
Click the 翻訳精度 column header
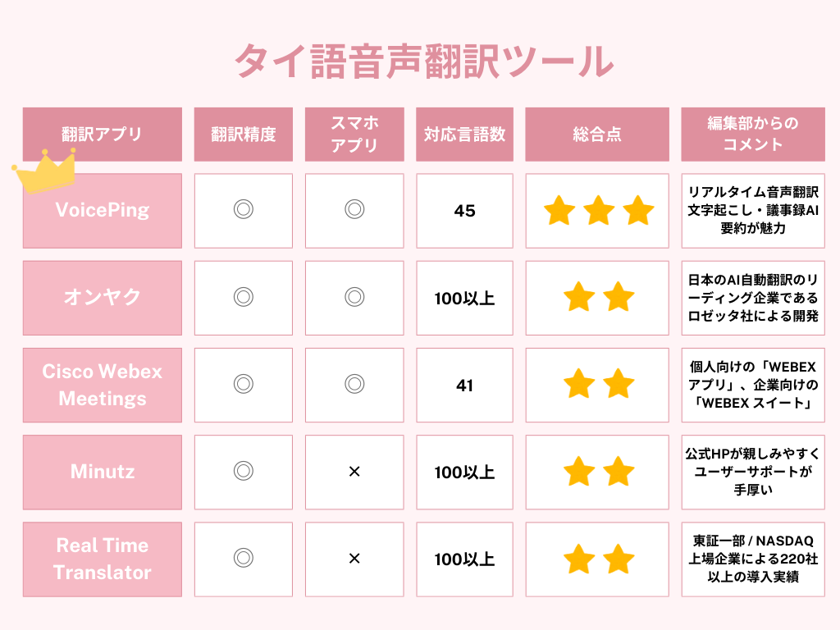243,135
